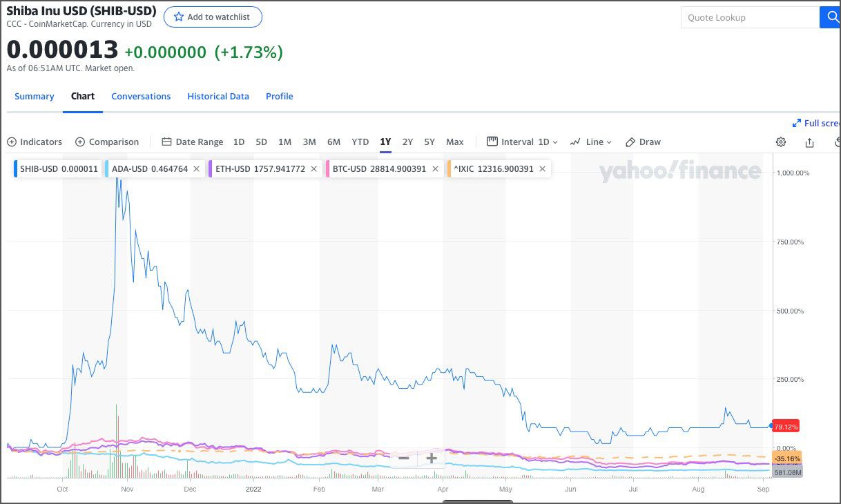The image size is (841, 504).
Task: Click the share chart icon
Action: click(809, 142)
